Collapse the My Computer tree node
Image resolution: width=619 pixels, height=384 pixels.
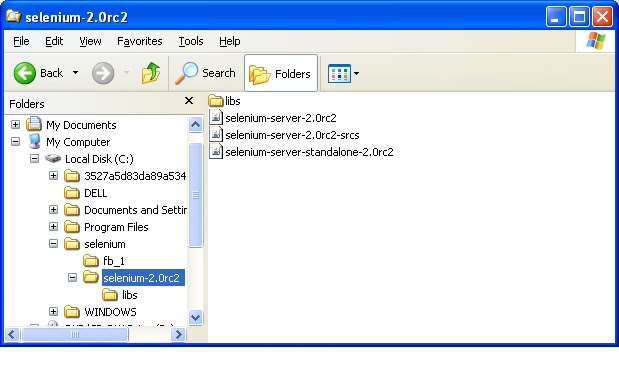(x=15, y=142)
